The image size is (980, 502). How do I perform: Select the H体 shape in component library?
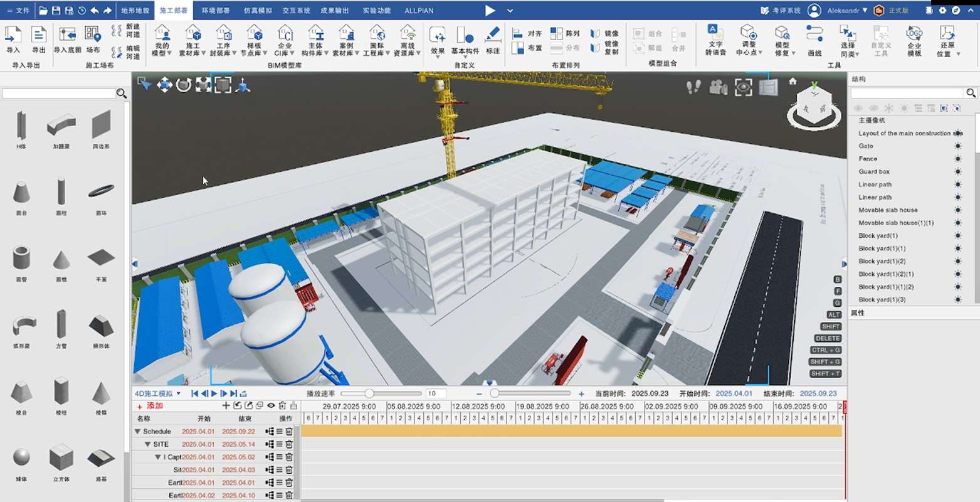[21, 127]
